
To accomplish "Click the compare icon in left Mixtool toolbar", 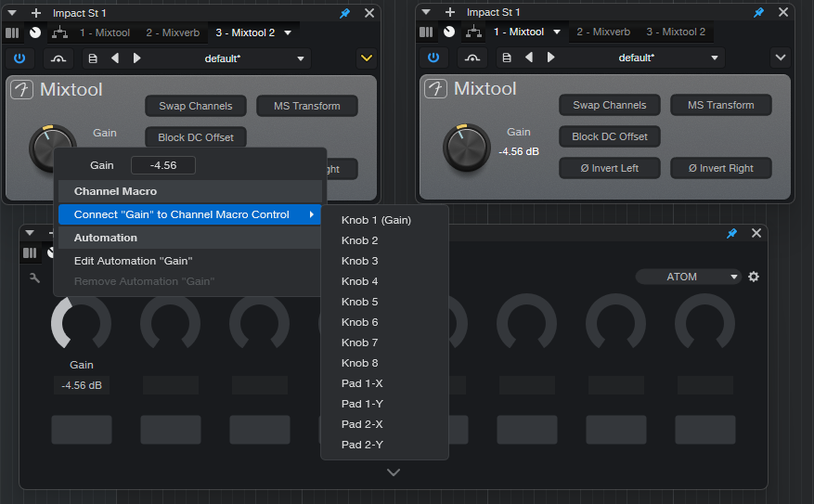I will [x=58, y=58].
